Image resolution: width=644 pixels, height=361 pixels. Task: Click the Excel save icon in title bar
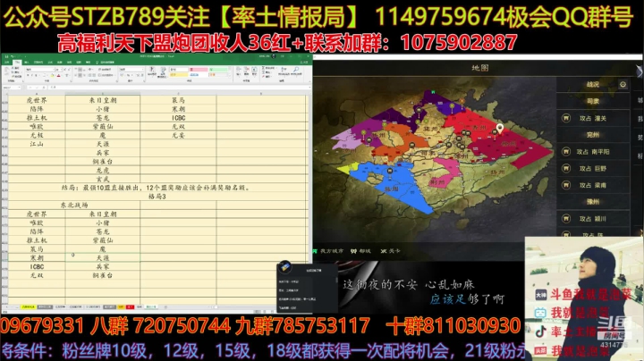[x=6, y=56]
